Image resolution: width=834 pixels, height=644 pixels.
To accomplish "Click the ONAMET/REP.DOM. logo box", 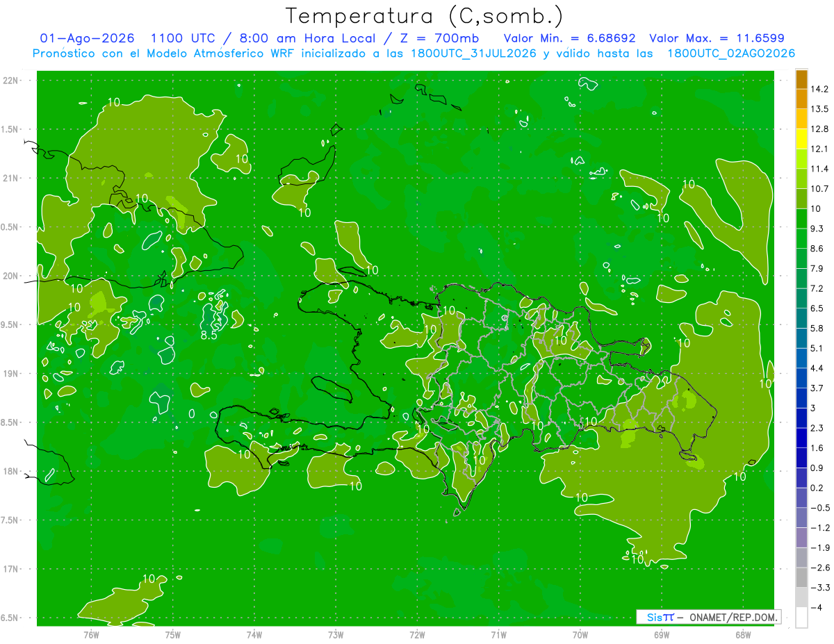I will point(709,617).
